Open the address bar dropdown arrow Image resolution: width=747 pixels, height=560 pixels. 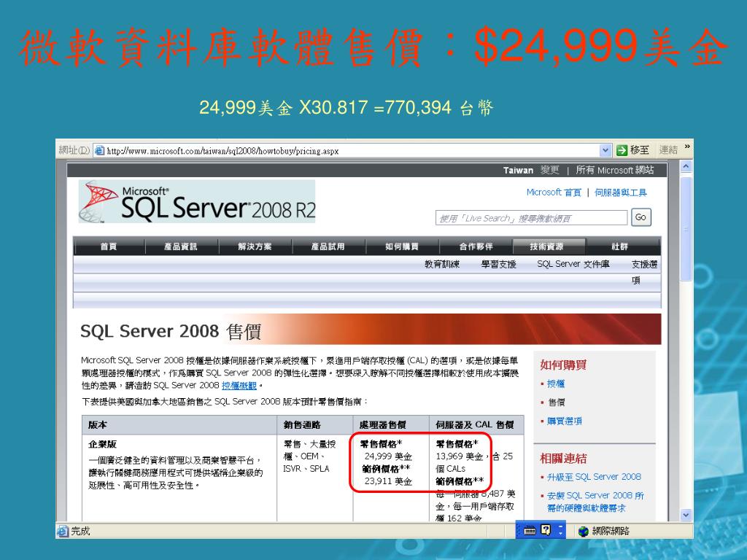[x=605, y=150]
